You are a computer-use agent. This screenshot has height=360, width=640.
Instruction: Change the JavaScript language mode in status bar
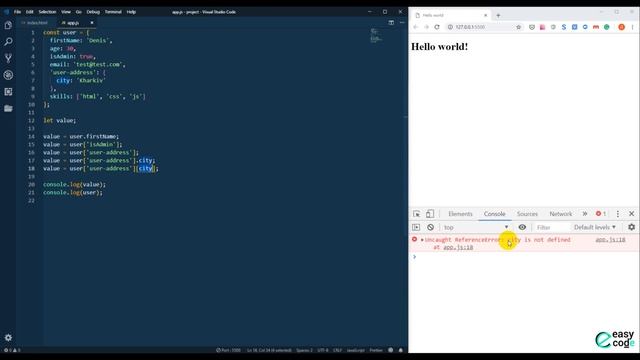pyautogui.click(x=356, y=350)
